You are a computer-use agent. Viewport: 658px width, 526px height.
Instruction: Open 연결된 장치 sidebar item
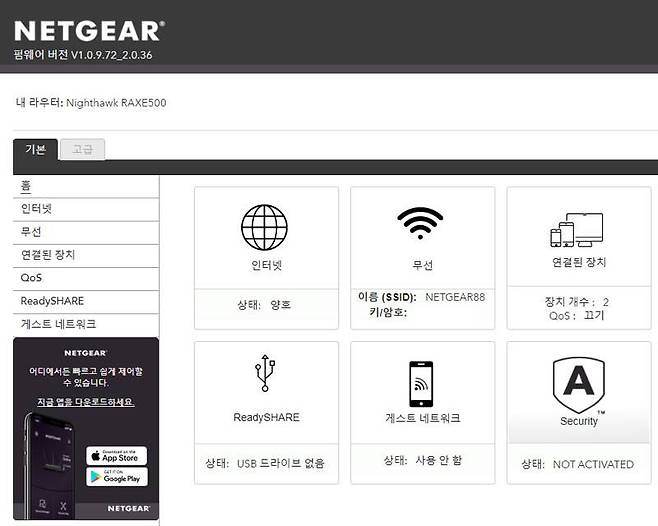pos(47,255)
